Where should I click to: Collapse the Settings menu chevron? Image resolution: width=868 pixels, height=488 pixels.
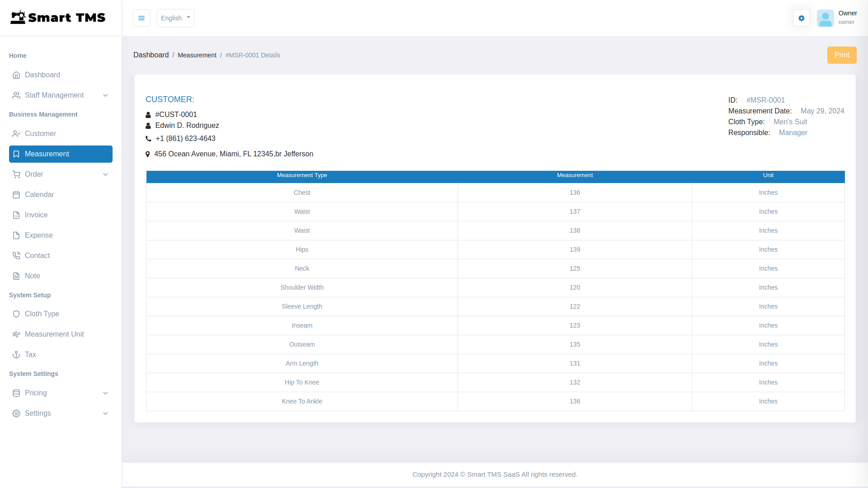105,413
